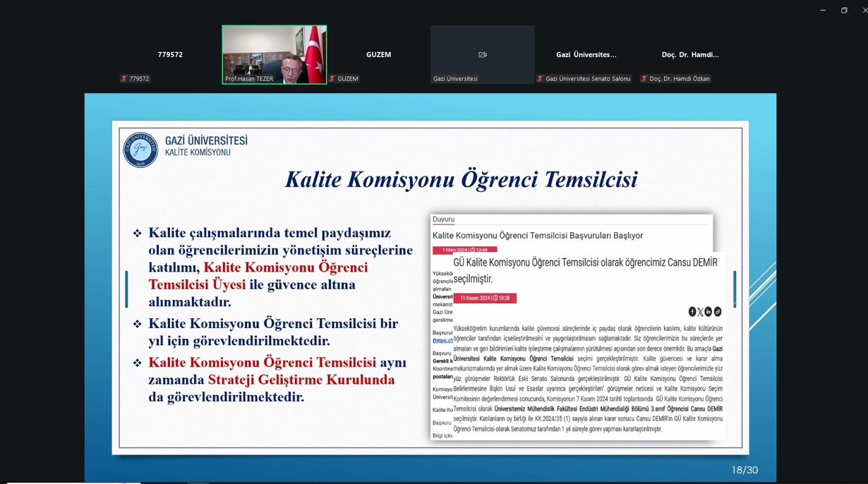The image size is (868, 484).
Task: Click red text 'Temsilcisi Üyesi' in first bullet
Action: 197,284
